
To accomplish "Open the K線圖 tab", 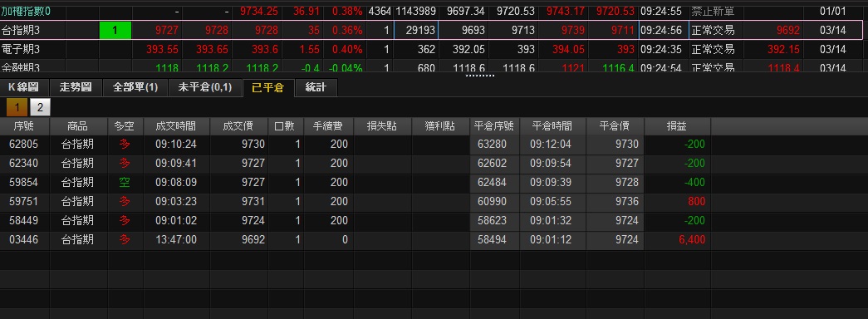I will [24, 87].
